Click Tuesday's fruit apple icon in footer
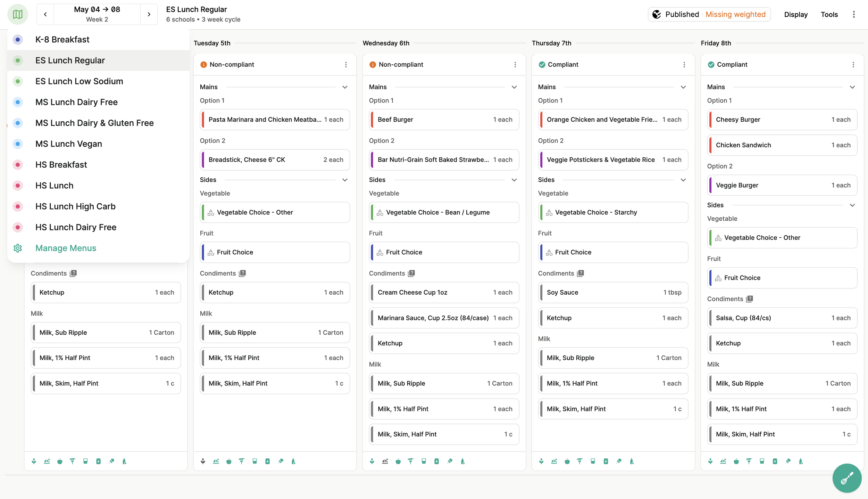 point(229,461)
